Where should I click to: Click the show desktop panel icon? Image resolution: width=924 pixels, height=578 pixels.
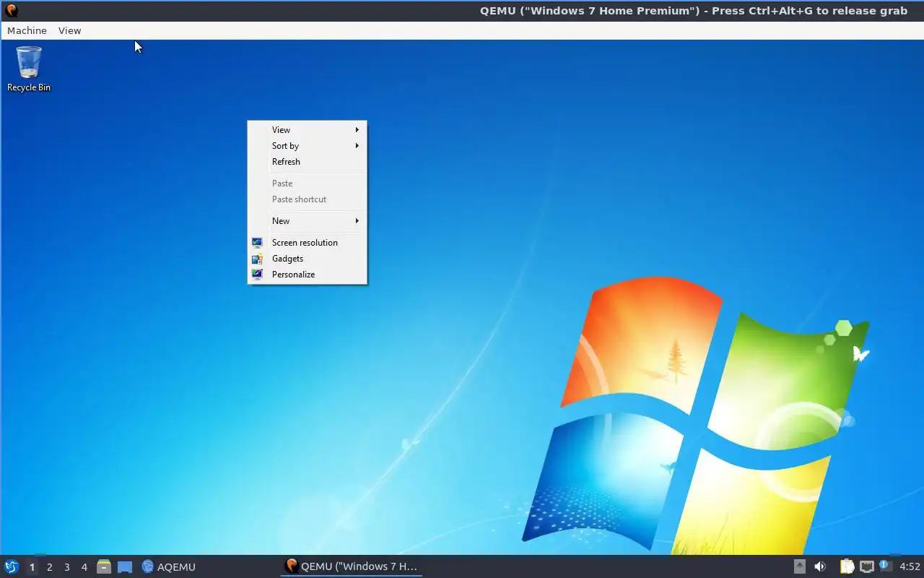[125, 567]
